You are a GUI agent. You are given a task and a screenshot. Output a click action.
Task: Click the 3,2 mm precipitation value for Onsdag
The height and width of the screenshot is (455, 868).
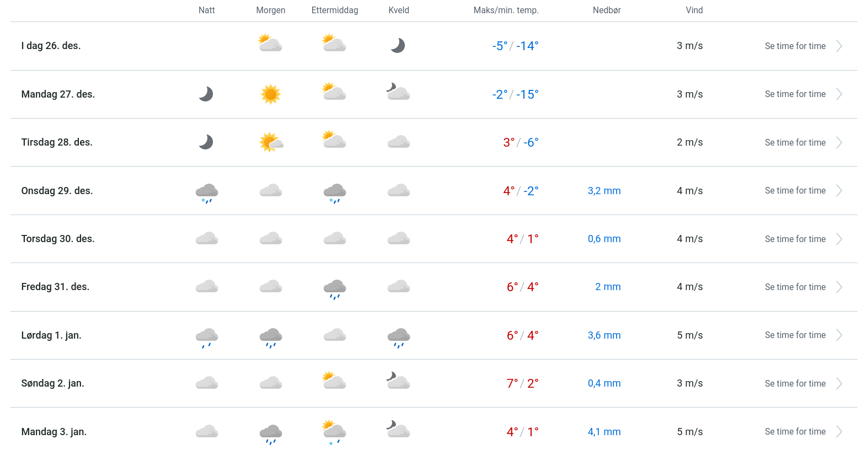[604, 191]
